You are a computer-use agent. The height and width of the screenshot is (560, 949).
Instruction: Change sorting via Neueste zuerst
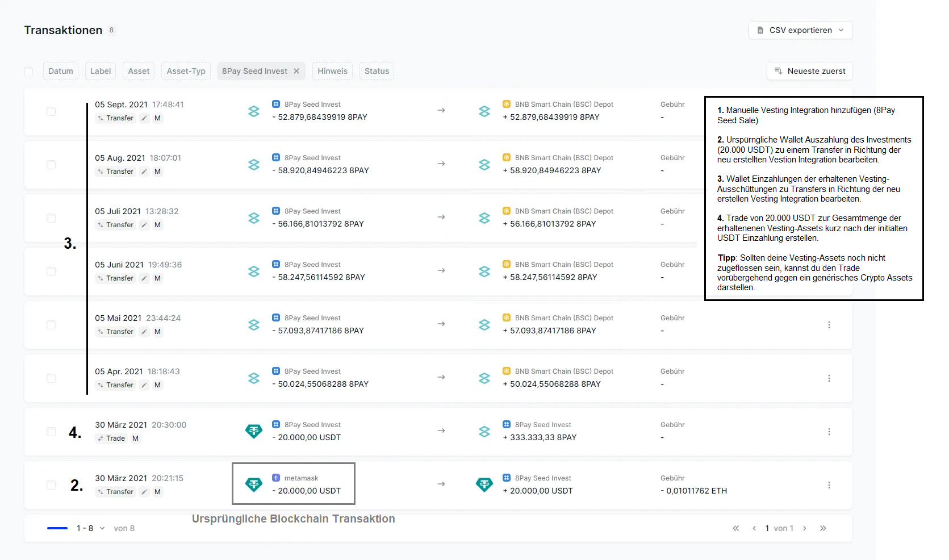pyautogui.click(x=809, y=71)
